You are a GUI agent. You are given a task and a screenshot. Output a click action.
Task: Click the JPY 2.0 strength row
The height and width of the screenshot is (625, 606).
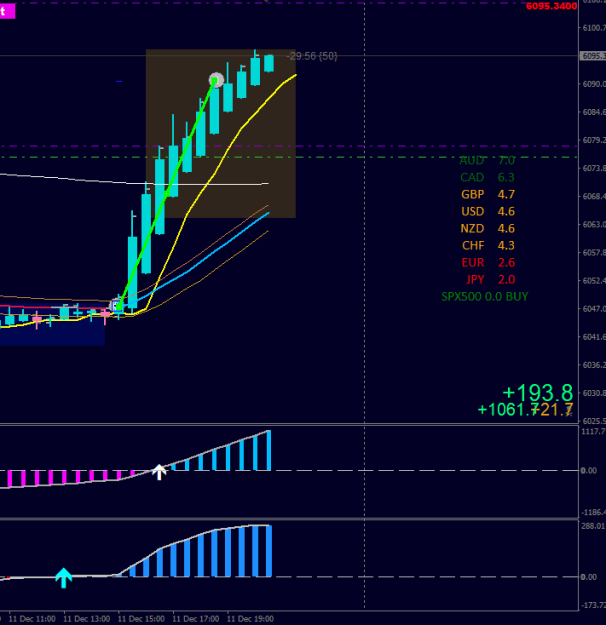[490, 279]
